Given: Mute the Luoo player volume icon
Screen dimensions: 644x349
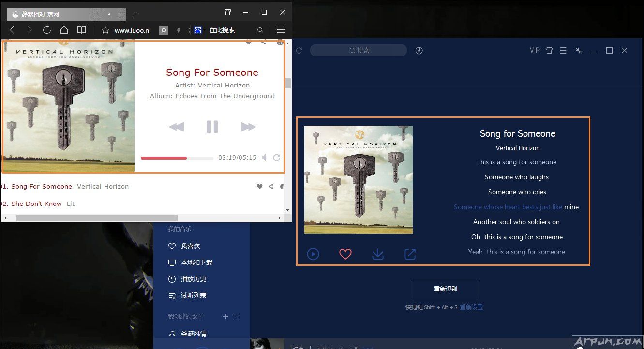Looking at the screenshot, I should point(264,158).
